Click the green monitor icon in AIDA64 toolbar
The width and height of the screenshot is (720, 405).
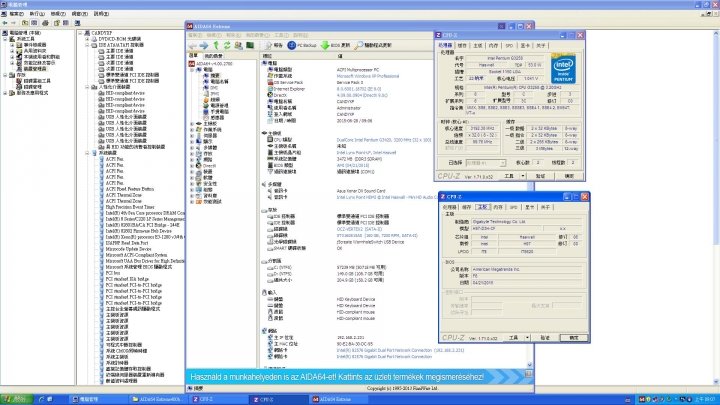point(250,45)
